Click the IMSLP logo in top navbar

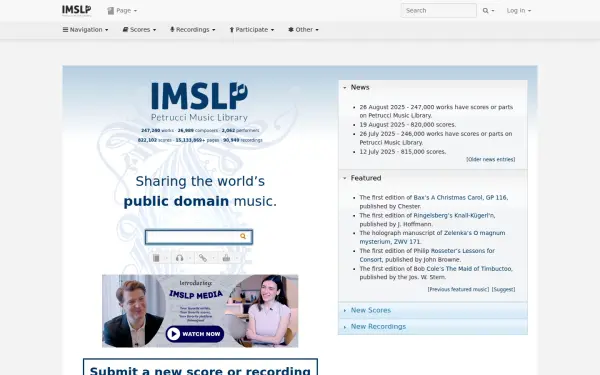coord(77,10)
